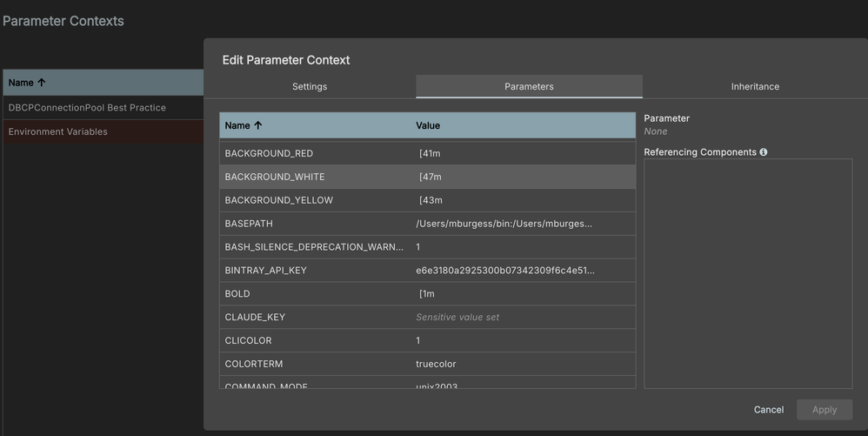Switch to the Settings tab
Image resolution: width=868 pixels, height=436 pixels.
(x=310, y=86)
